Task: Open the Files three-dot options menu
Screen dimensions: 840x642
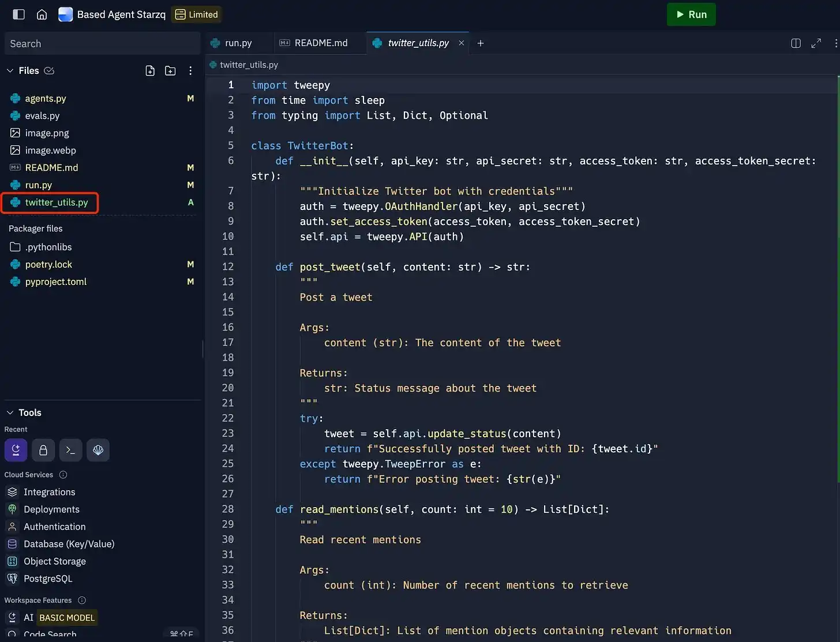Action: click(x=190, y=70)
